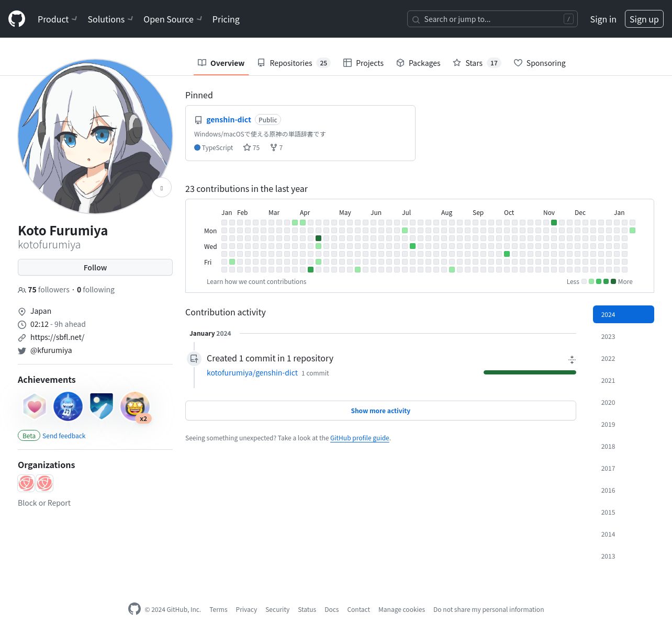The width and height of the screenshot is (672, 637).
Task: Click Learn how we count contributions
Action: point(256,282)
